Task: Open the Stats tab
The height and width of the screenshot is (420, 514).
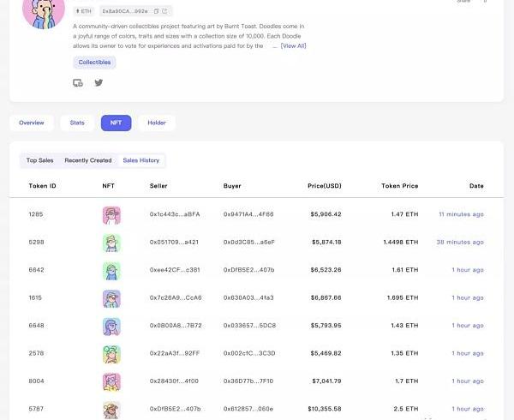Action: click(77, 123)
